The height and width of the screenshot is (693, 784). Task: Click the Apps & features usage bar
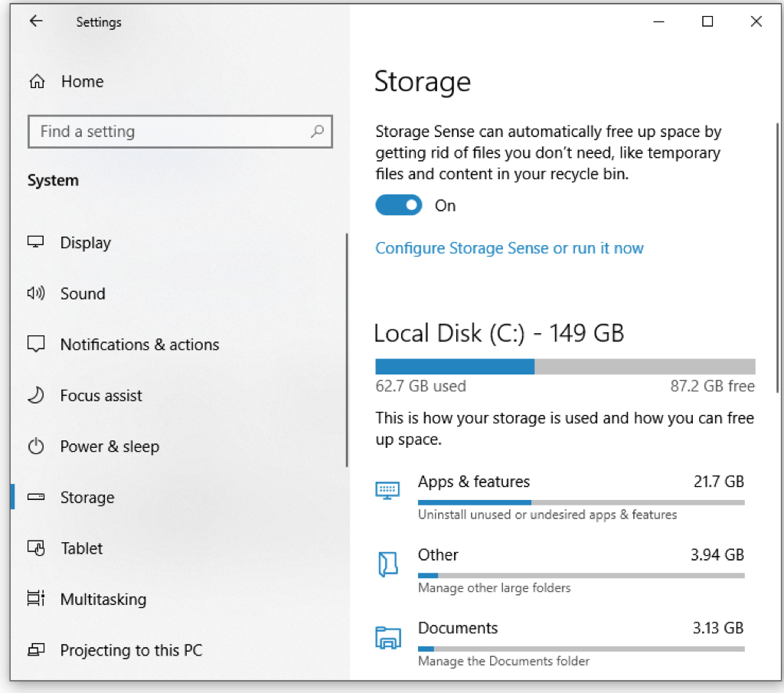(581, 502)
